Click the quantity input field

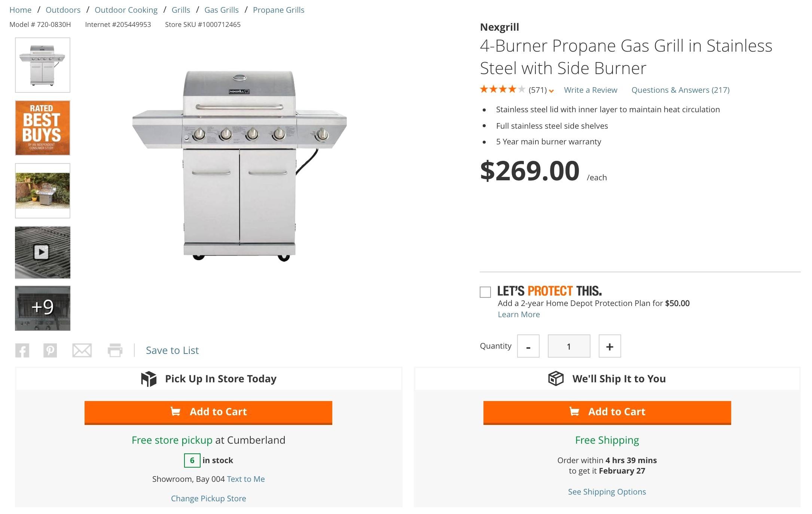(569, 346)
